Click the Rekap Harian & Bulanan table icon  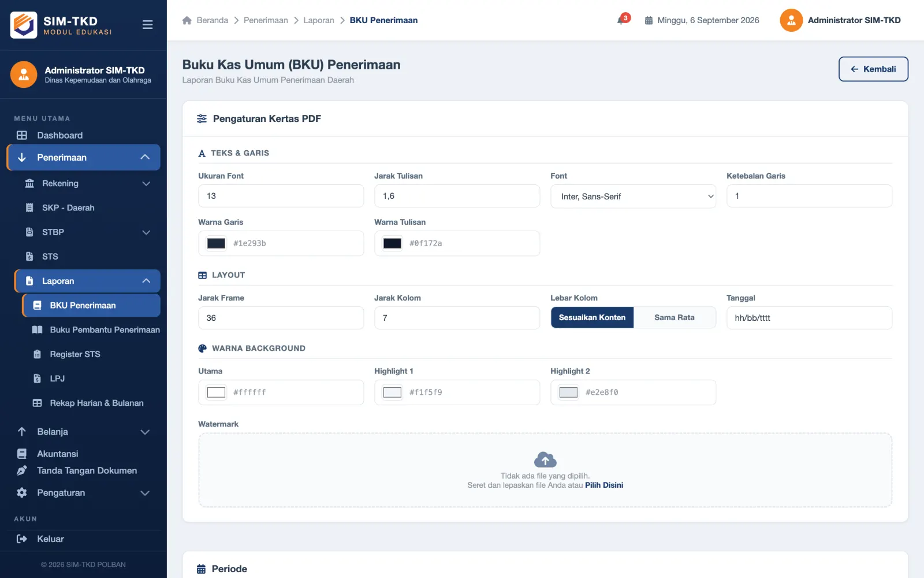point(37,403)
